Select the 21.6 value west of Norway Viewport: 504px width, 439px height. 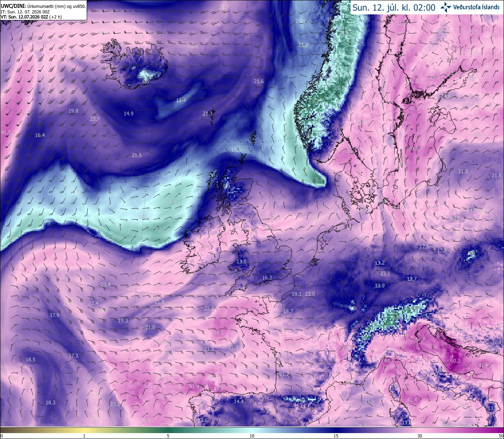pos(259,81)
